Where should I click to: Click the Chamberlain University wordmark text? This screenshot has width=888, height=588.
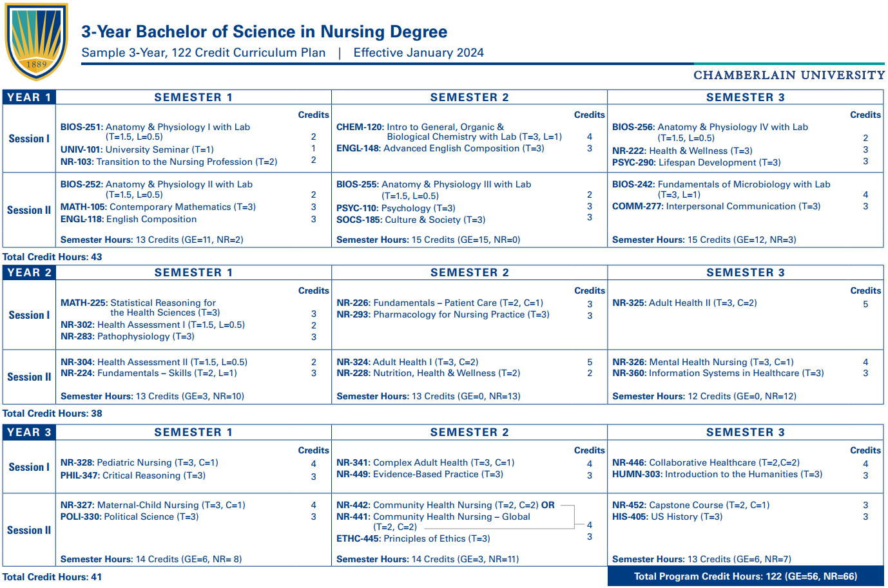pos(789,75)
